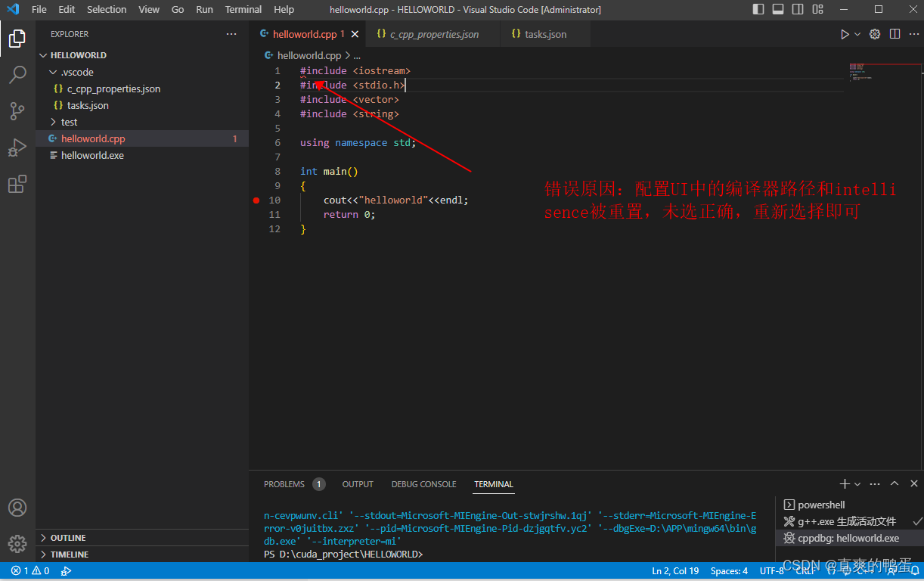Maximize the panel size with chevron
This screenshot has height=581, width=924.
(895, 484)
